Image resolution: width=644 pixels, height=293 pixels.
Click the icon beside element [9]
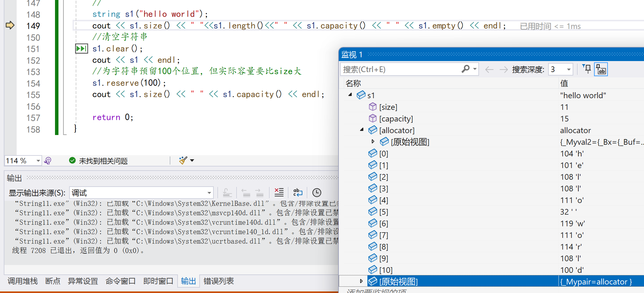coord(373,258)
